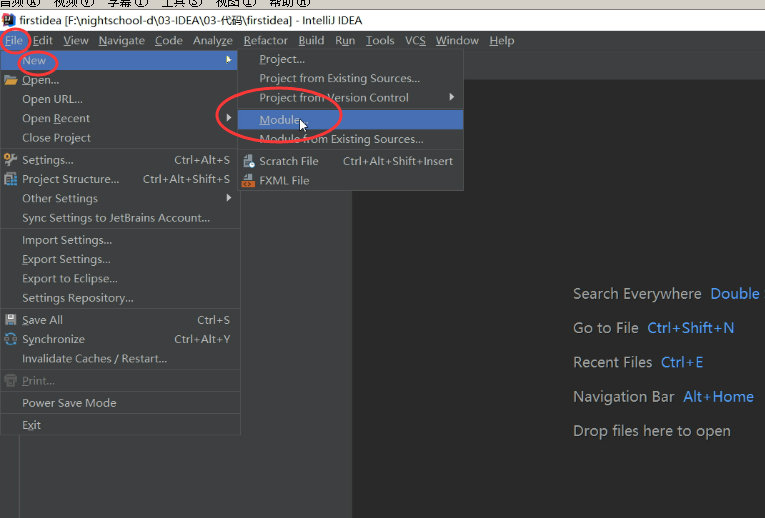This screenshot has width=765, height=518.
Task: Click the Ctrl+E shortcut text
Action: point(682,362)
